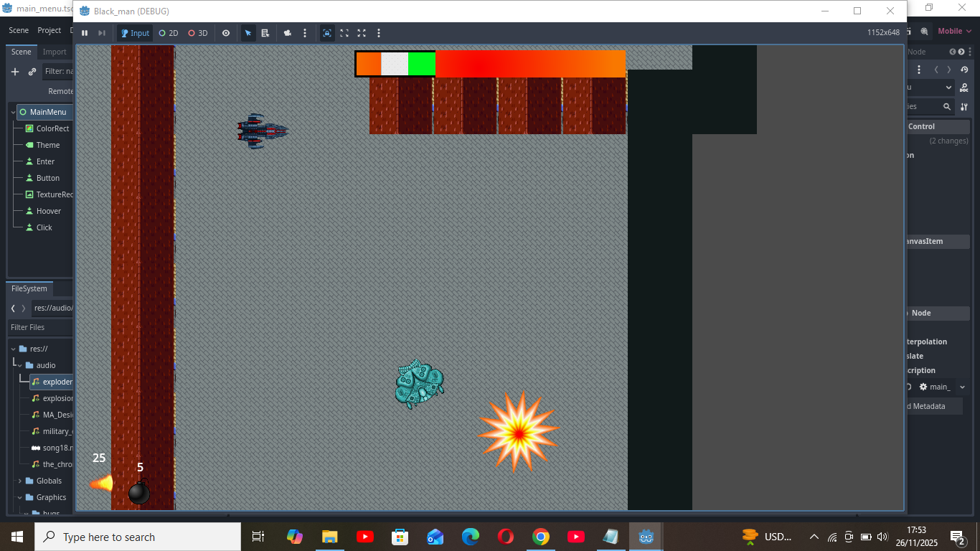This screenshot has height=551, width=980.
Task: Select the song18 audio file
Action: click(x=52, y=448)
